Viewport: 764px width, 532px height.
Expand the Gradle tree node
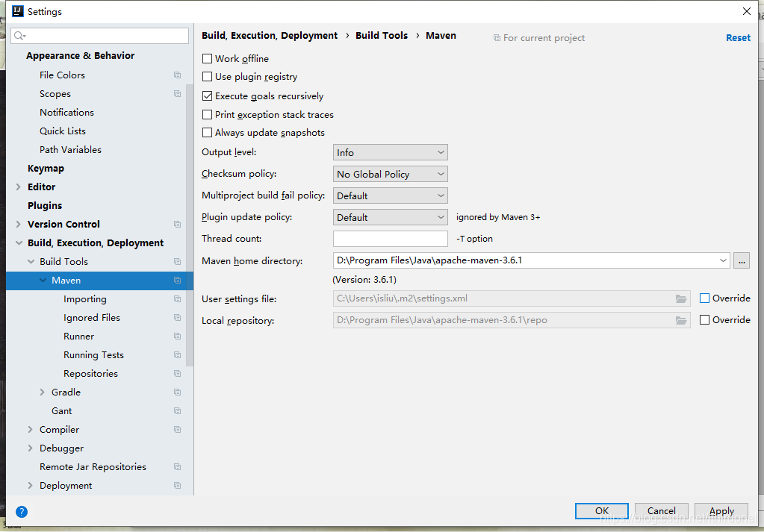coord(43,392)
